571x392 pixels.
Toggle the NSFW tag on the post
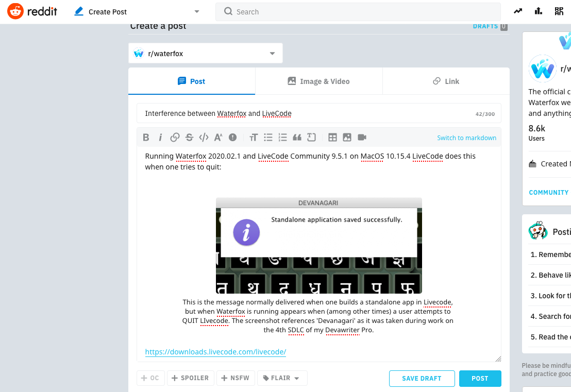click(x=236, y=378)
